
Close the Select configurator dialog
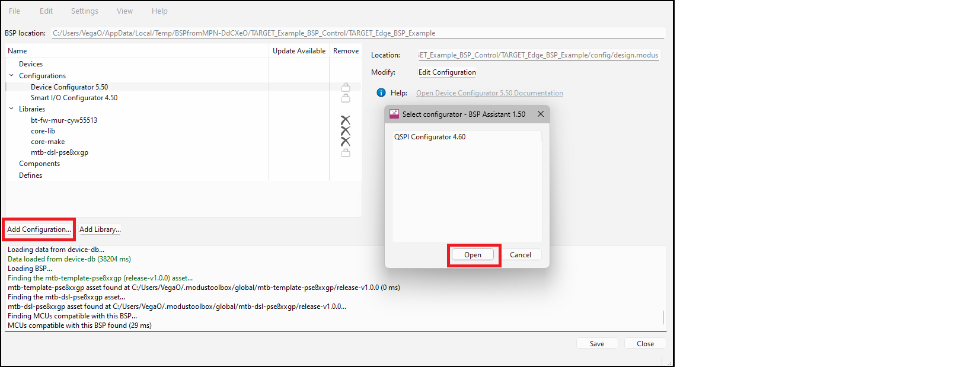pyautogui.click(x=541, y=114)
